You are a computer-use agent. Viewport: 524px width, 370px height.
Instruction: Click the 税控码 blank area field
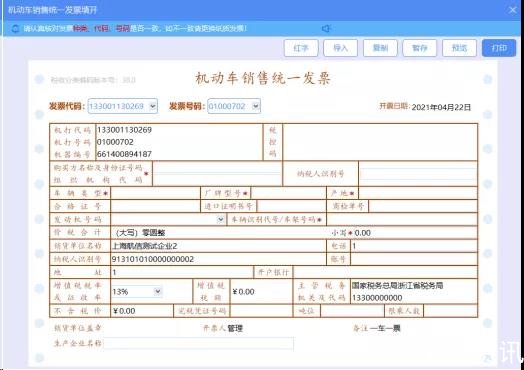pyautogui.click(x=380, y=142)
